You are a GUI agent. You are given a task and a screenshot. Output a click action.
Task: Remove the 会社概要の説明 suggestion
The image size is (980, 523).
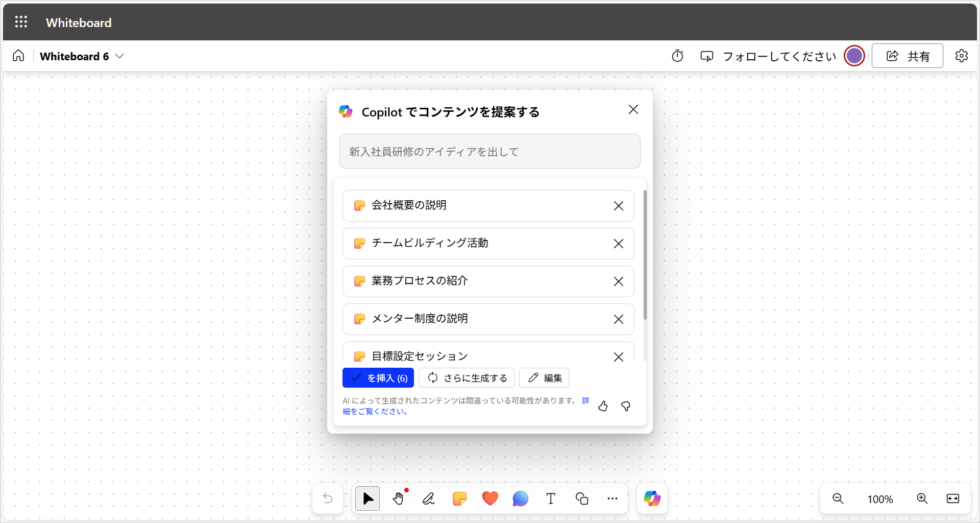coord(618,206)
